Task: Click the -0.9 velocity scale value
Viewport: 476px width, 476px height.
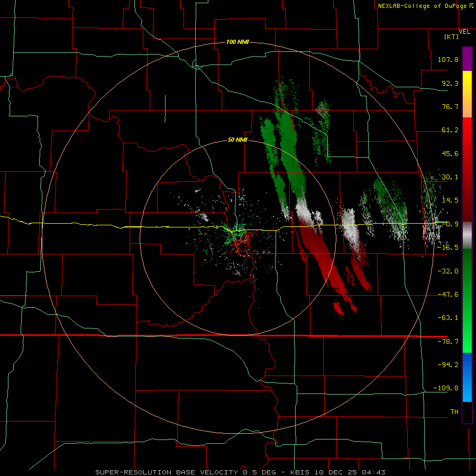Action: coord(450,224)
